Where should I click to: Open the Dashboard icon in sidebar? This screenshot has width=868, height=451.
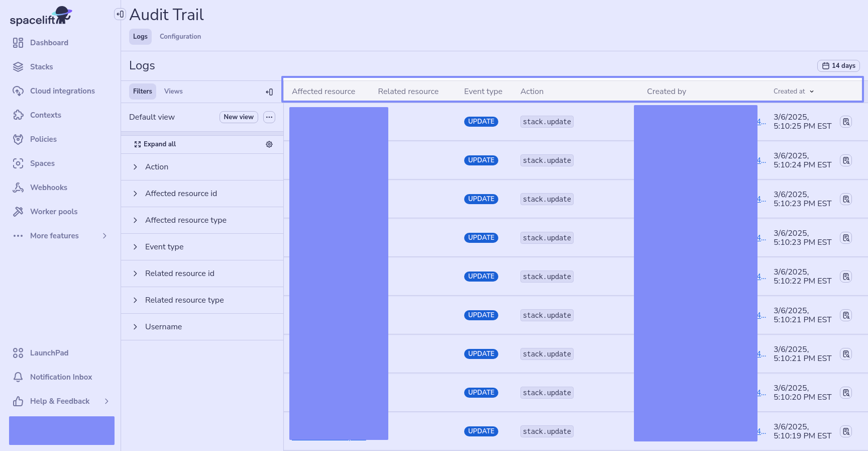pos(18,43)
